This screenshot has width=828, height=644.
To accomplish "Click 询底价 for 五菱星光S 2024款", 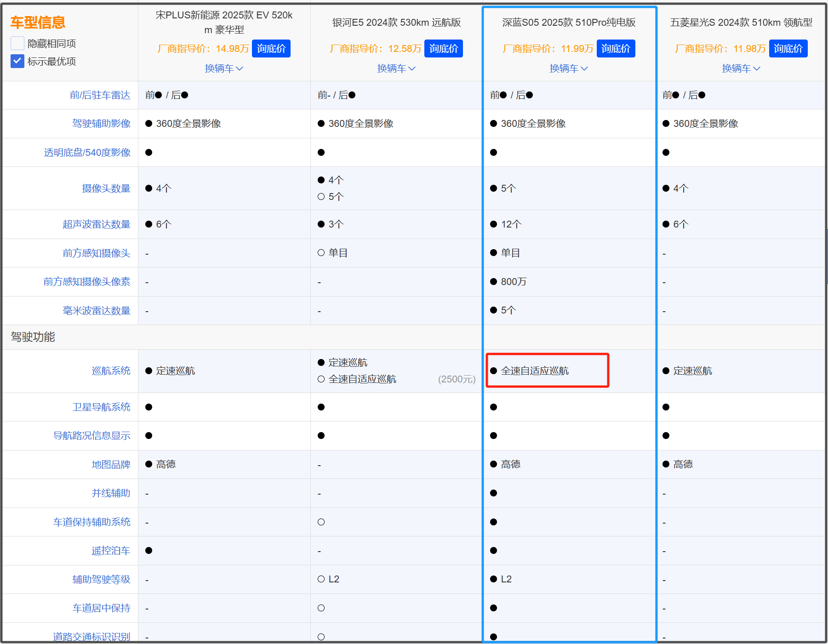I will coord(788,49).
